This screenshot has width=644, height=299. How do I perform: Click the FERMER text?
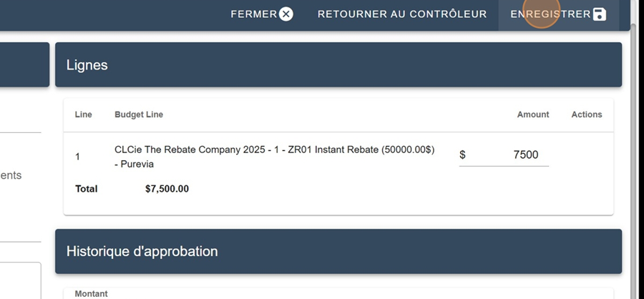[x=254, y=14]
